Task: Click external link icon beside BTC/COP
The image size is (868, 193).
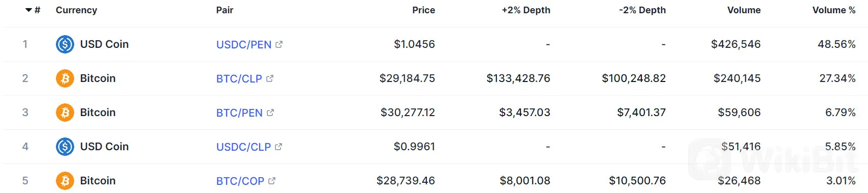Action: pyautogui.click(x=272, y=181)
